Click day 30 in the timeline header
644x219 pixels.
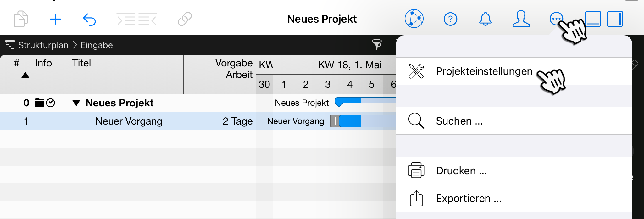[264, 84]
